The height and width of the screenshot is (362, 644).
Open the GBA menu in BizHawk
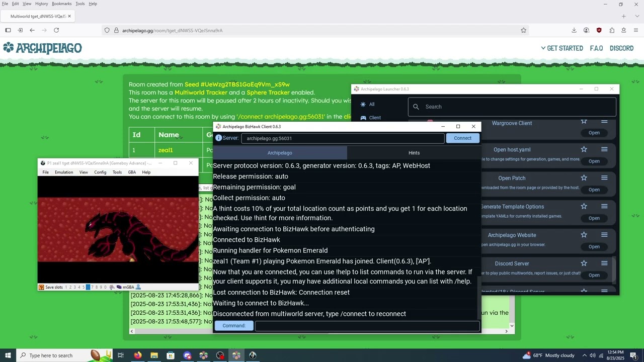(132, 172)
